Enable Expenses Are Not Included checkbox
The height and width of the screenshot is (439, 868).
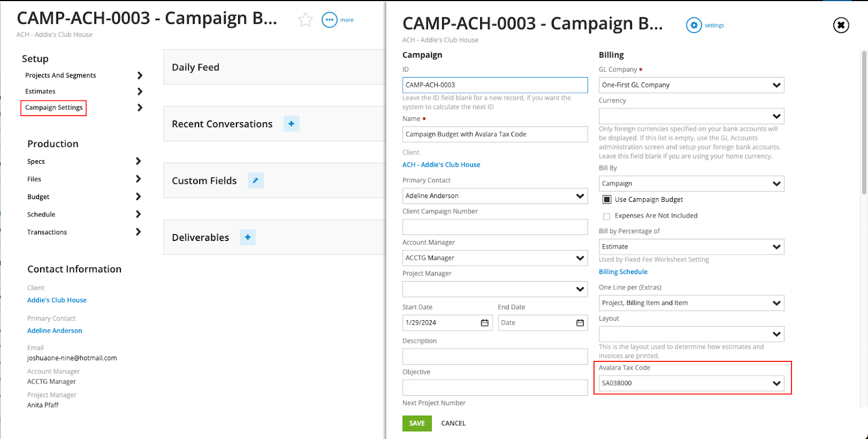click(607, 216)
